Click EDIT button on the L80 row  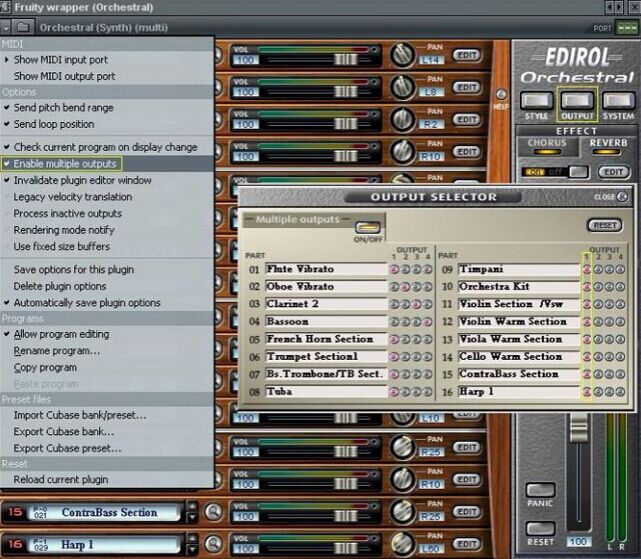(466, 544)
